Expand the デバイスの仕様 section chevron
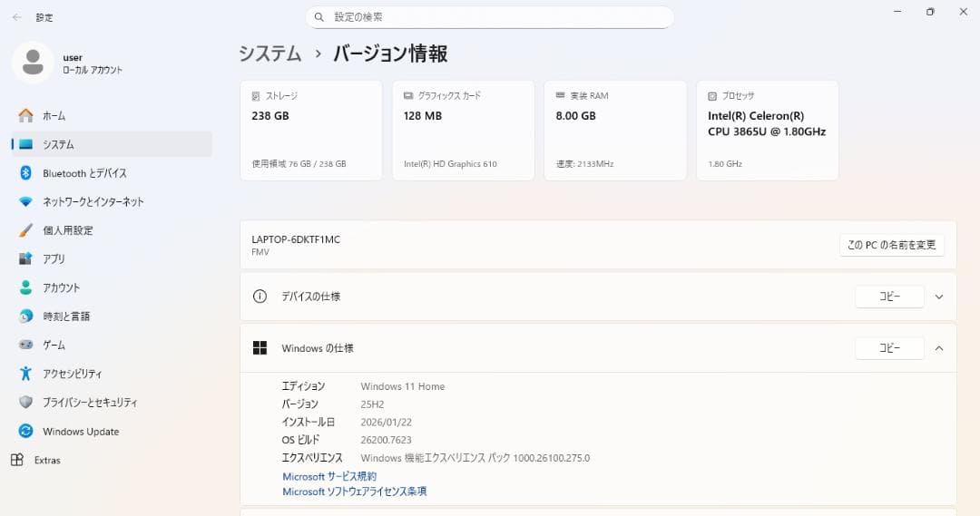Screen dimensions: 980x516 click(939, 297)
